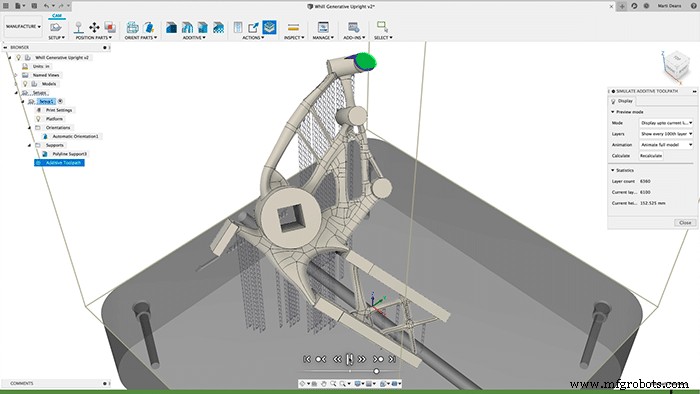Jump to the start of simulation
This screenshot has height=394, width=700.
point(307,359)
